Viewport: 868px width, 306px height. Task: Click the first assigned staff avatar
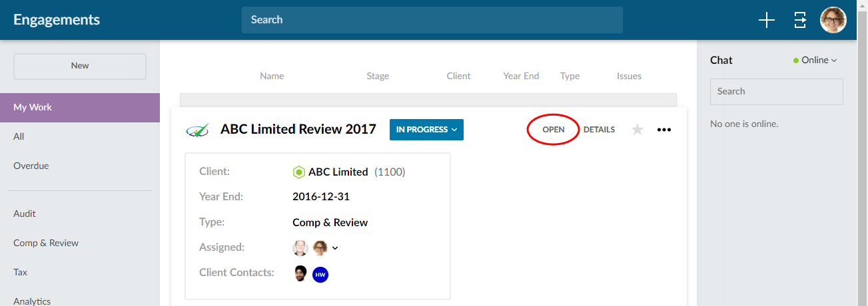click(300, 248)
